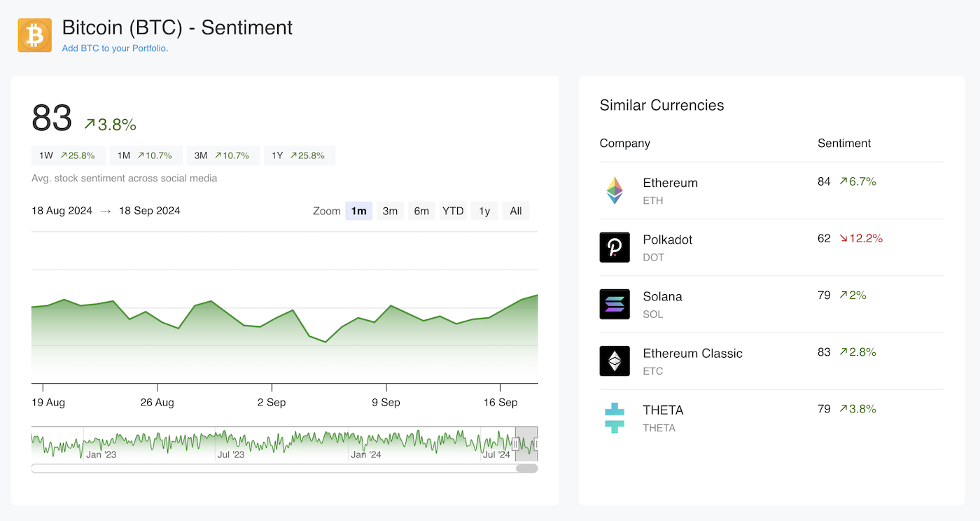Open the Ethereum Classic currency name
Screen dimensions: 980x521
coord(693,353)
